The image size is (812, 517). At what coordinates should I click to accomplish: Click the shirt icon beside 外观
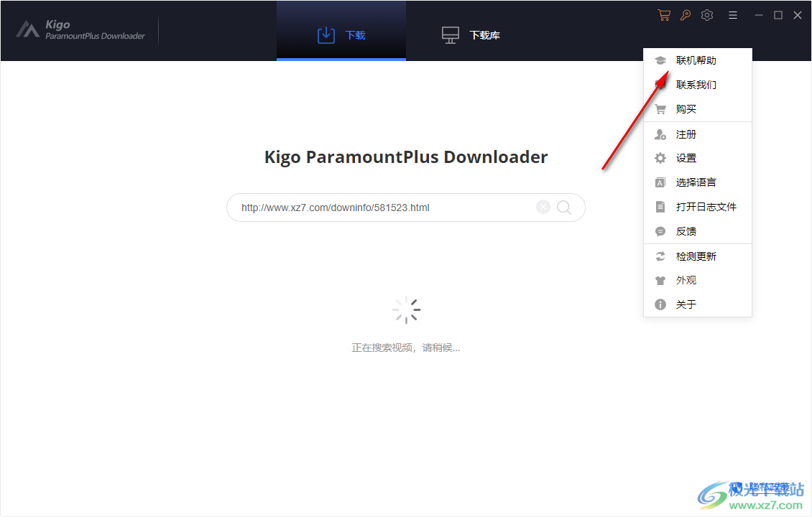[660, 281]
